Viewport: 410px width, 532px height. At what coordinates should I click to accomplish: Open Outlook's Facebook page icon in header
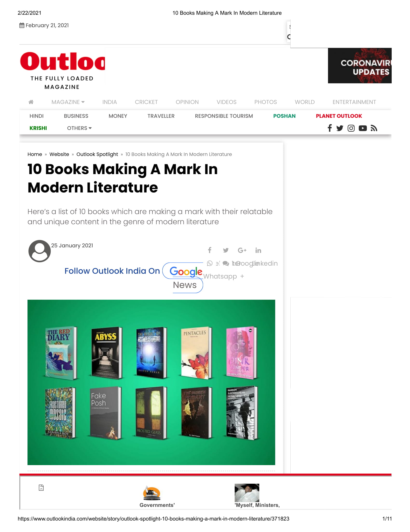(x=329, y=128)
